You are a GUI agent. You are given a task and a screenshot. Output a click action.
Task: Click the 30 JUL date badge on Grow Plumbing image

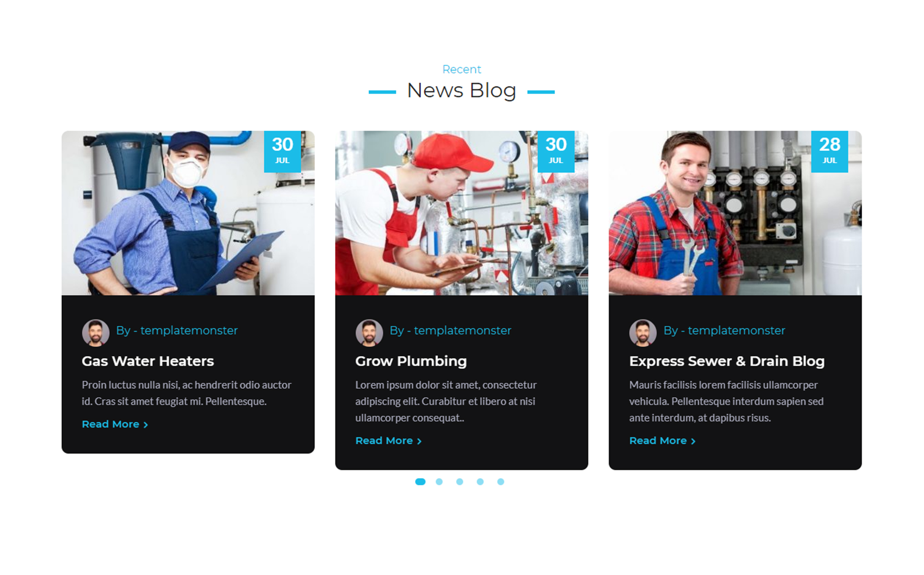tap(555, 151)
